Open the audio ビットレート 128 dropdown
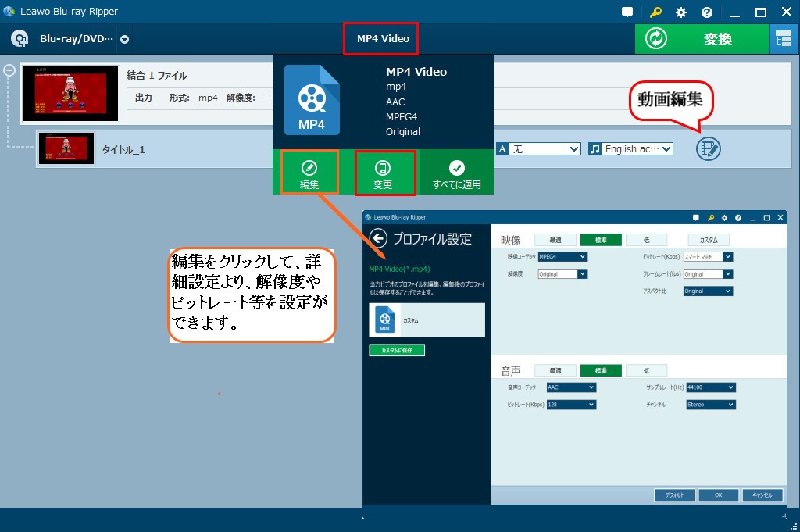Viewport: 800px width, 532px height. 571,405
